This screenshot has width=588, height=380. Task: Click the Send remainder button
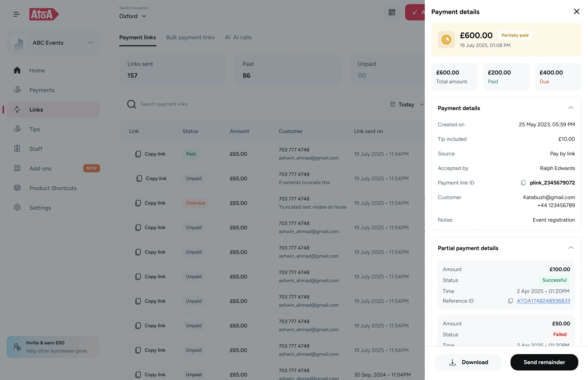click(544, 362)
